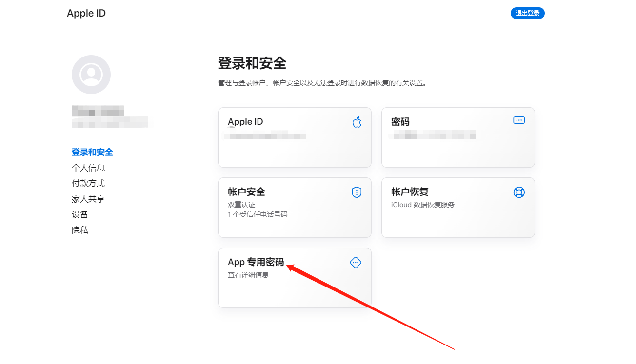
Task: Click 查看详细信息 text under App 专用密码
Action: click(248, 275)
